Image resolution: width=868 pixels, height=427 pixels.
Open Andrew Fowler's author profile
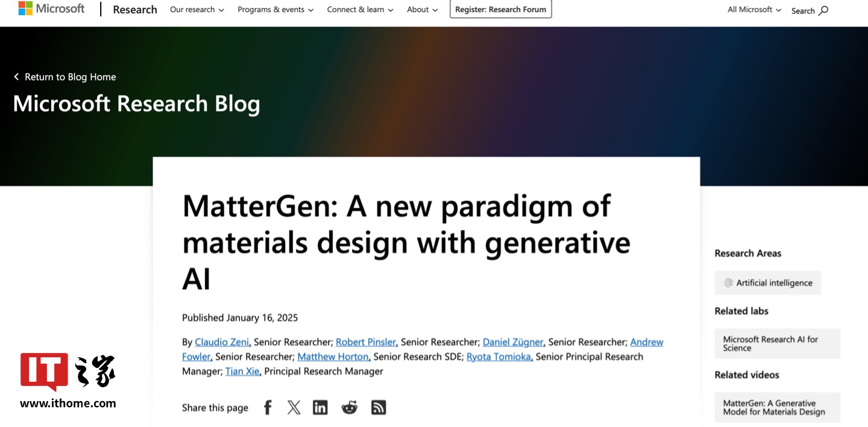pyautogui.click(x=647, y=342)
